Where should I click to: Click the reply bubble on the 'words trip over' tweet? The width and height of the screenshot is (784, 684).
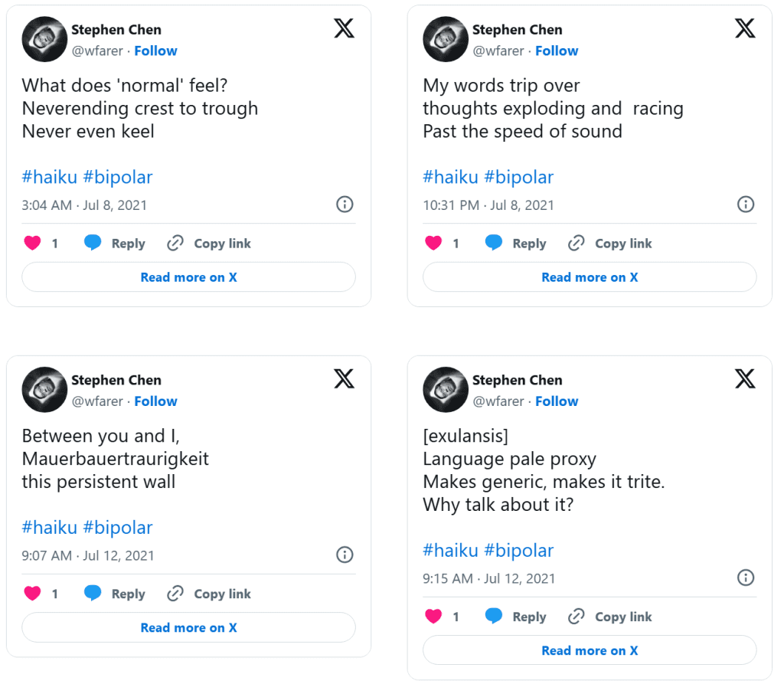[494, 244]
